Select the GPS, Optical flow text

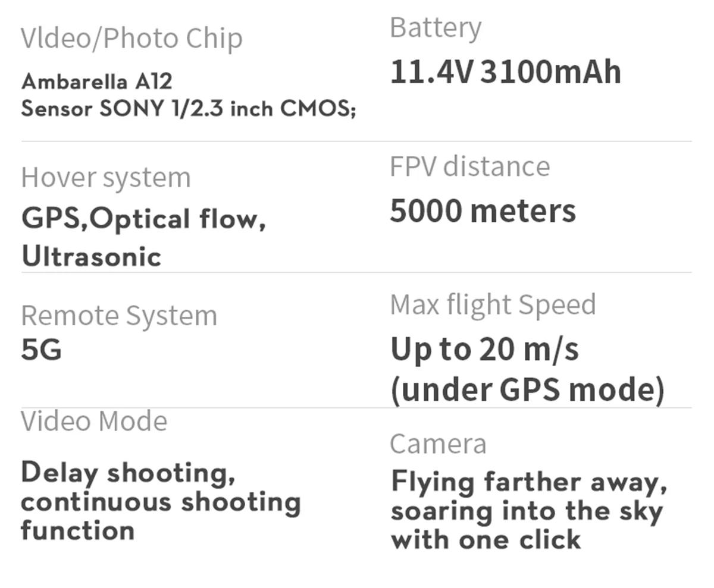143,219
